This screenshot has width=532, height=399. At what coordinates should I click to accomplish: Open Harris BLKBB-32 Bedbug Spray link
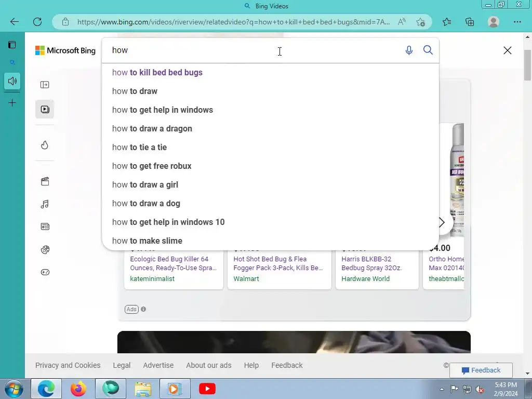tap(371, 263)
